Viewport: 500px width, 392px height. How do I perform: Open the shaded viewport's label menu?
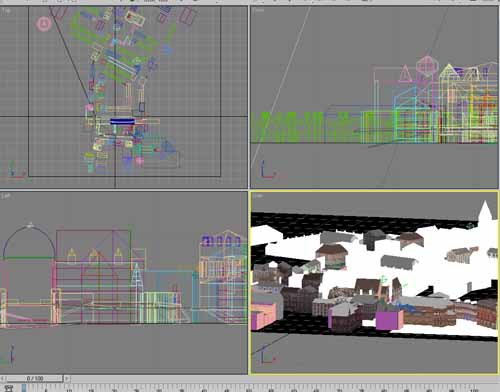[x=258, y=196]
